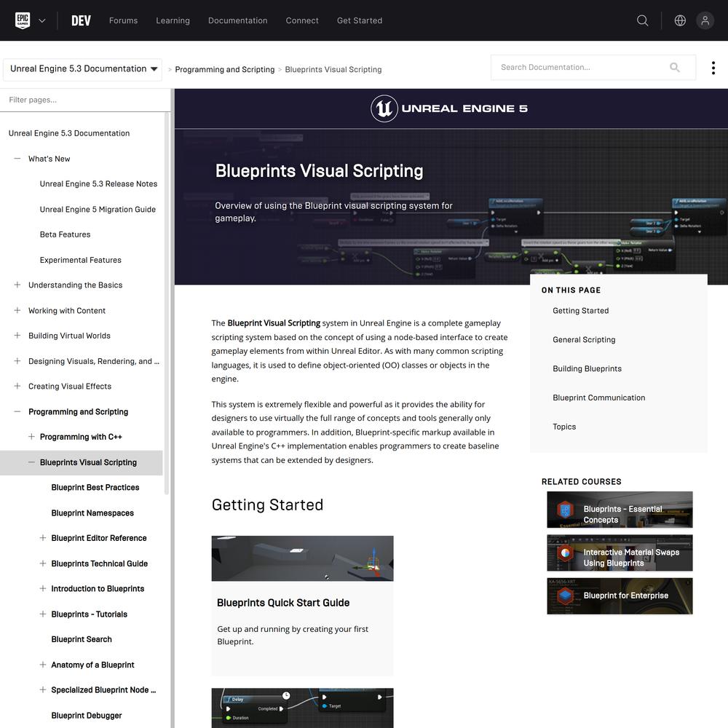Expand Programming with C++ section
The image size is (728, 728).
click(x=31, y=436)
